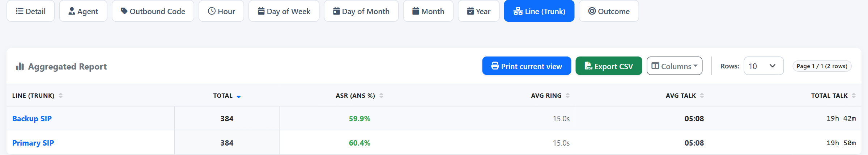Select the Line (Trunk) tab
This screenshot has width=868, height=155.
539,11
